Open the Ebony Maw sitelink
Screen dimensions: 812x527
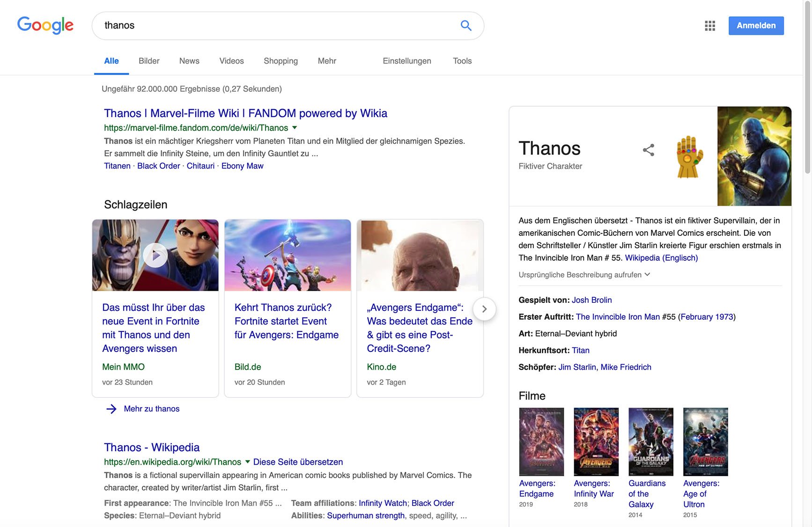[242, 166]
